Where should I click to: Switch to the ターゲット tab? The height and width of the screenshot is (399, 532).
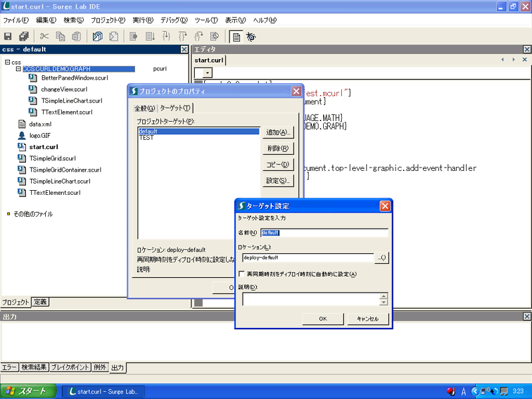pyautogui.click(x=175, y=108)
